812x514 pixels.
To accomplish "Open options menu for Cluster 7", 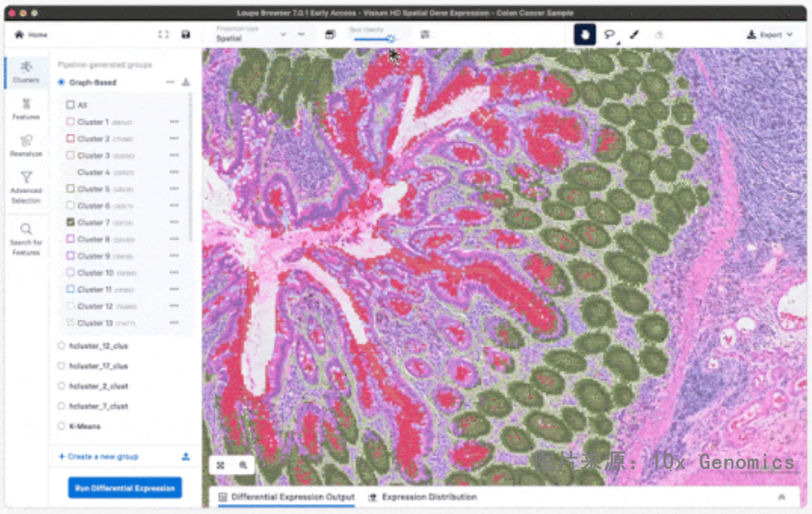I will tap(174, 222).
